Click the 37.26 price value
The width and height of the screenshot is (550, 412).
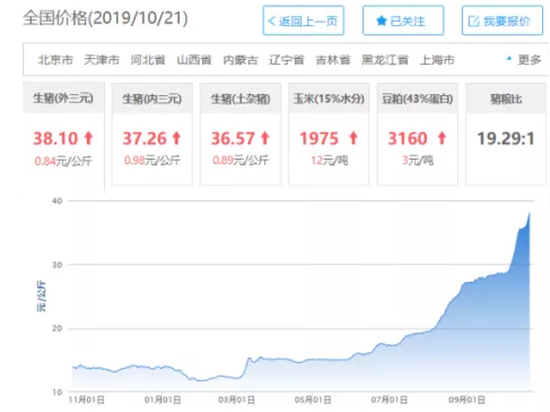145,138
